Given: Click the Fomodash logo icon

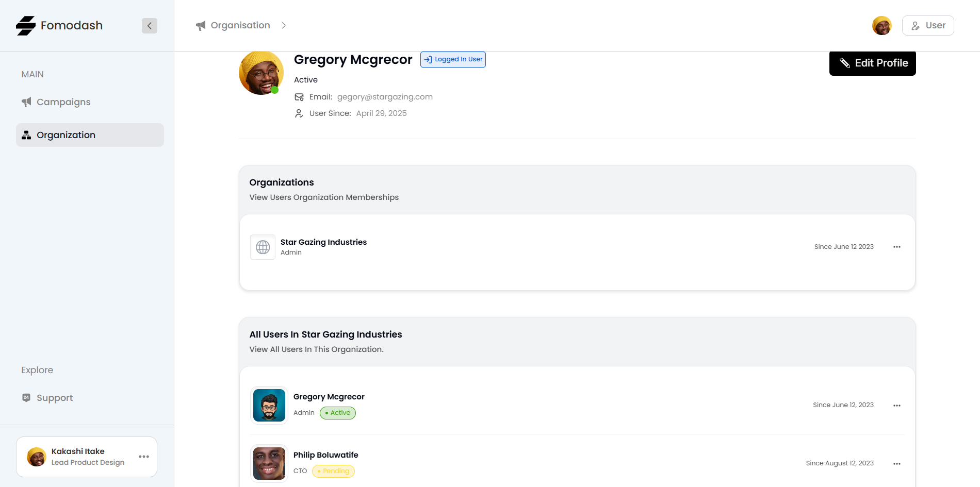Looking at the screenshot, I should pyautogui.click(x=26, y=26).
